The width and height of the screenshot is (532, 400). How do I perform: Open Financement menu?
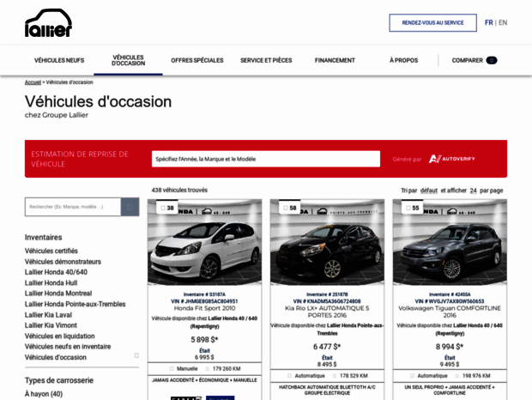coord(335,60)
